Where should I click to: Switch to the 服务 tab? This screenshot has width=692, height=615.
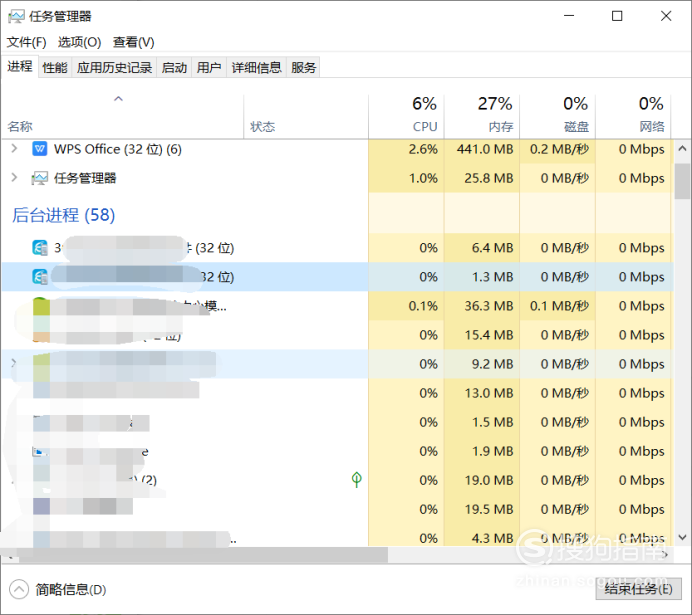click(303, 68)
